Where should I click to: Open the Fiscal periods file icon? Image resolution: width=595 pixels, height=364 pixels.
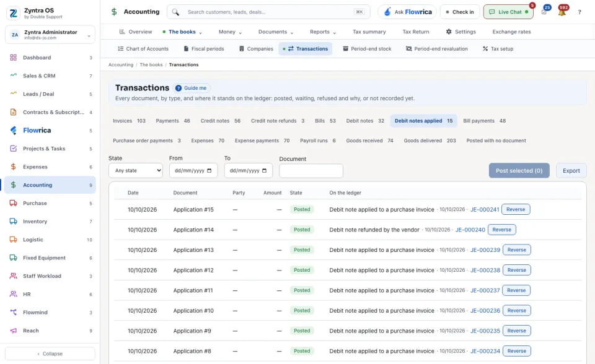[x=186, y=49]
